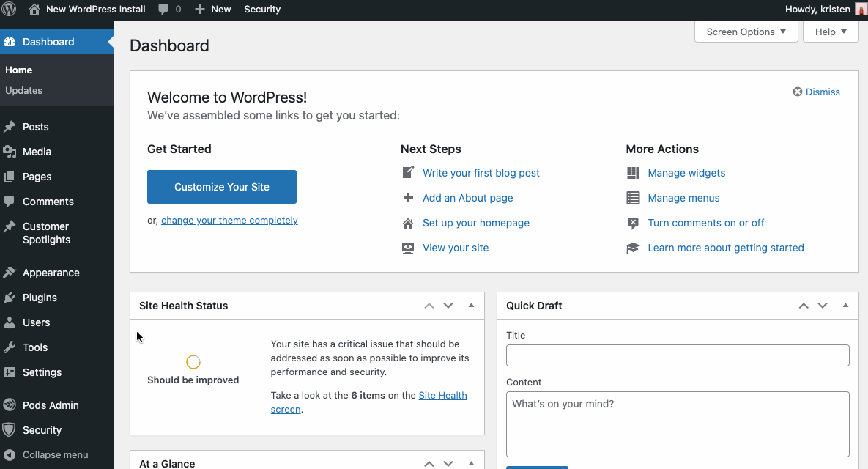Expand the Screen Options dropdown
The width and height of the screenshot is (868, 469).
point(746,32)
